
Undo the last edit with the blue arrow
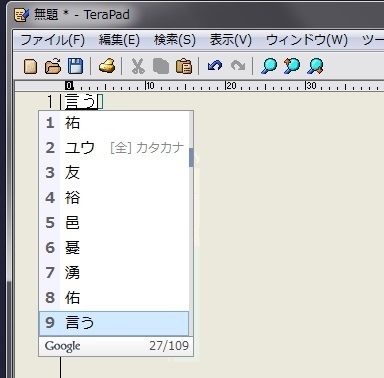tap(215, 66)
